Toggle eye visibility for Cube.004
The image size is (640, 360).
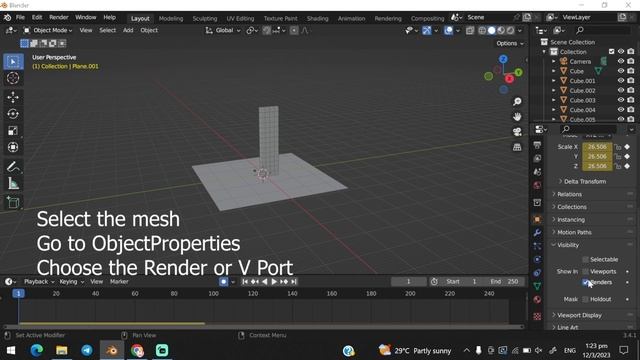pyautogui.click(x=621, y=110)
